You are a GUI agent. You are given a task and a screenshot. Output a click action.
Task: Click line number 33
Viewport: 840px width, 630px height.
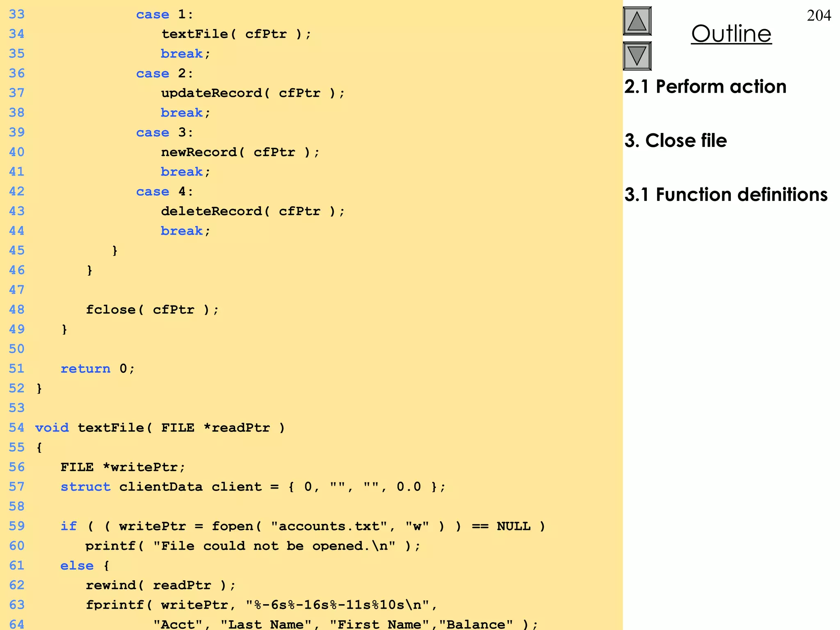point(17,14)
